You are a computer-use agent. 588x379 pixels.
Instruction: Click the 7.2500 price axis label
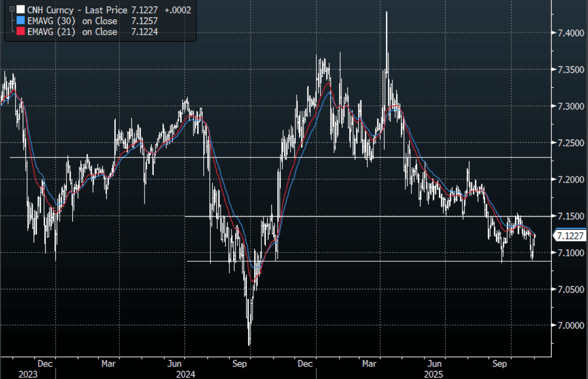(x=567, y=143)
